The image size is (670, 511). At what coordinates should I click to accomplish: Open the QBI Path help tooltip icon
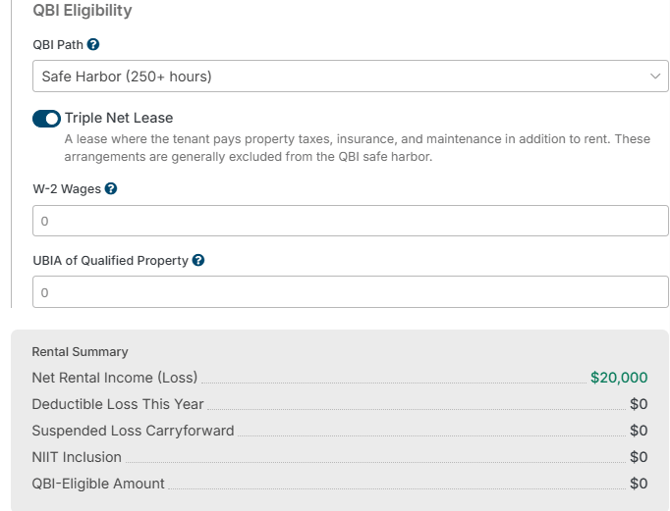pos(93,44)
